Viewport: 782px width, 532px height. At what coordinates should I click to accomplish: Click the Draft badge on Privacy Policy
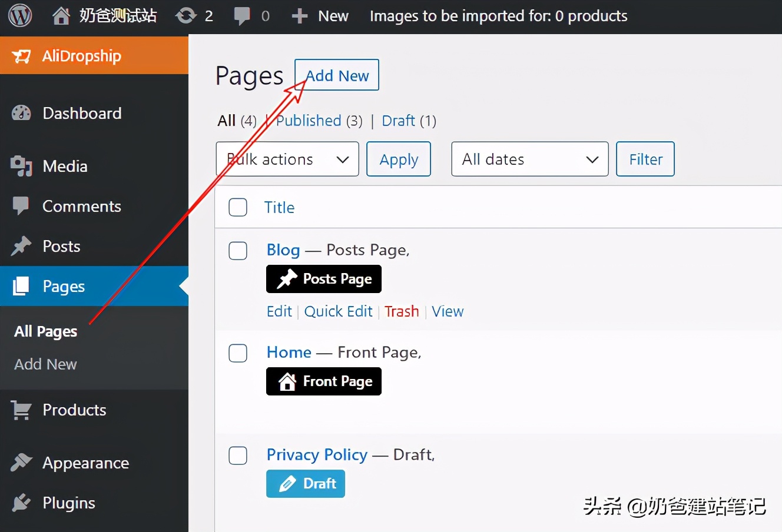coord(306,484)
